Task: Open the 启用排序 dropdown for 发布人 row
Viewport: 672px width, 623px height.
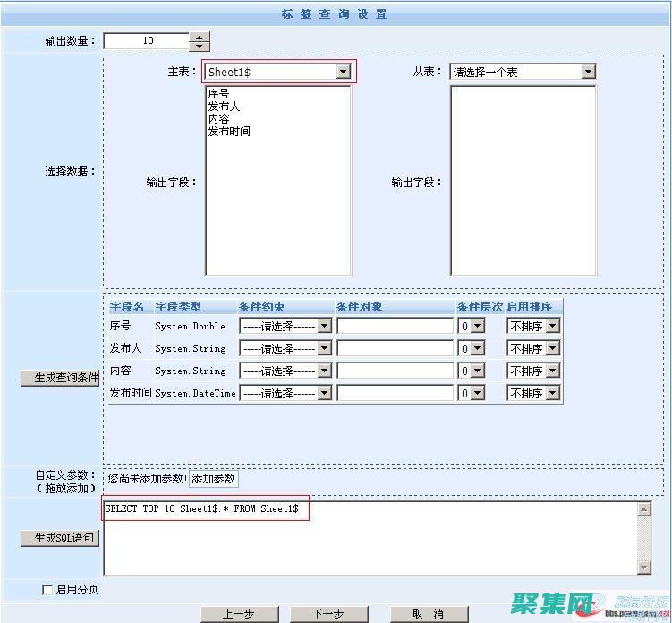Action: (552, 348)
